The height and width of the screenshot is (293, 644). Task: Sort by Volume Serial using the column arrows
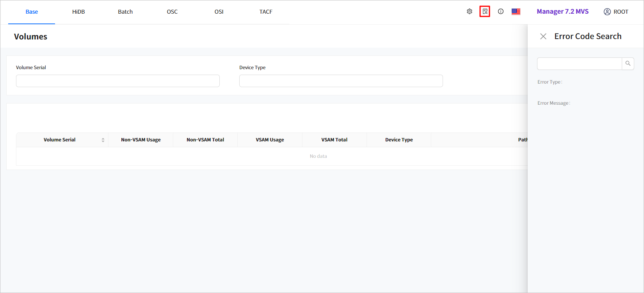coord(103,140)
